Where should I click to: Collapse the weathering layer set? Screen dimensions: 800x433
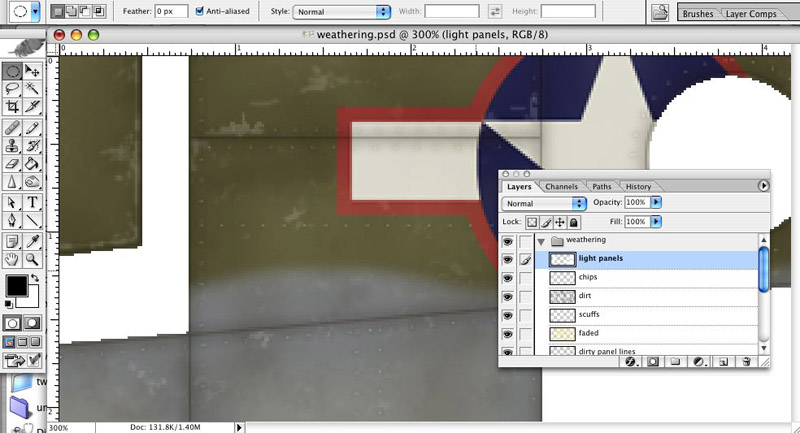click(x=541, y=242)
